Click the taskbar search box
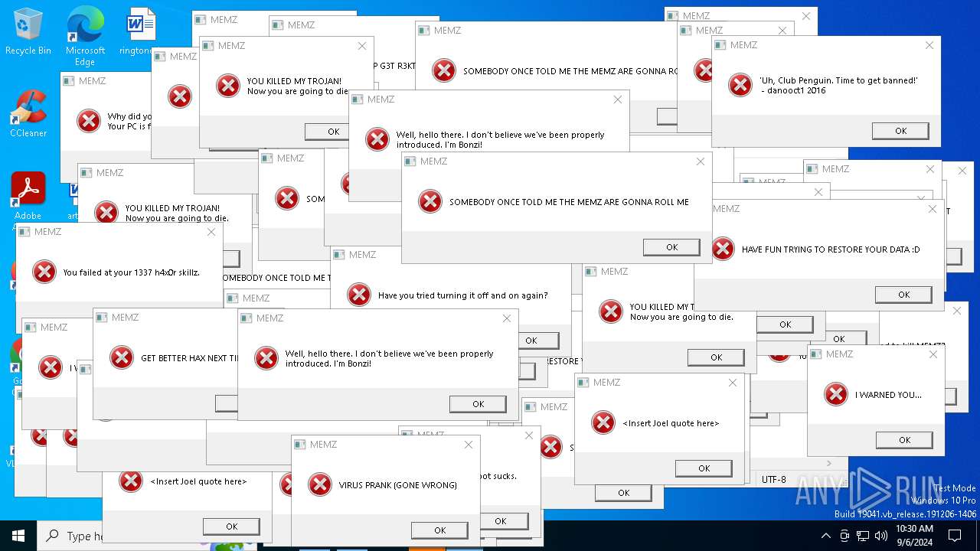Image resolution: width=980 pixels, height=551 pixels. click(x=70, y=536)
